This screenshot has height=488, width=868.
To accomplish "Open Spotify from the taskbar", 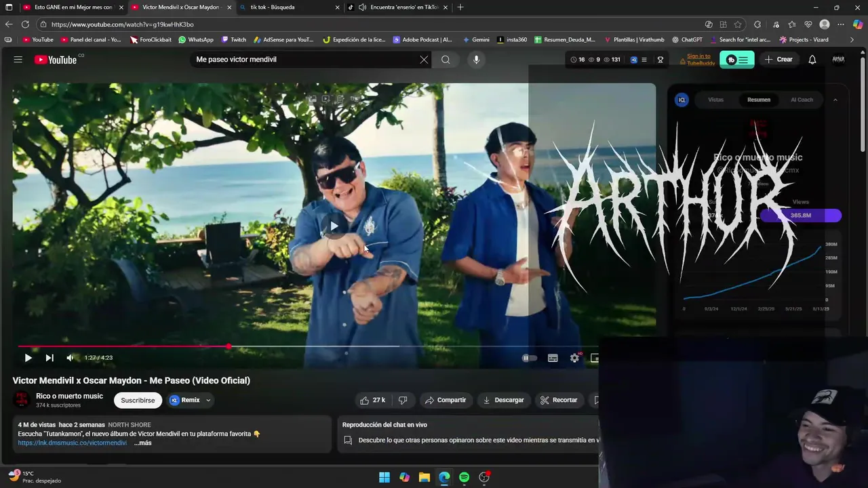I will [x=464, y=477].
